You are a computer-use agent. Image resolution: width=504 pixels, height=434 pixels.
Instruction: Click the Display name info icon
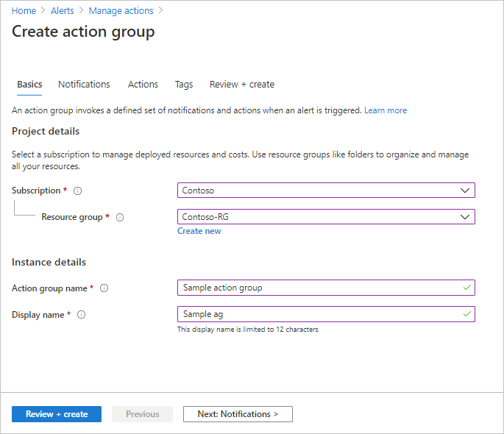coord(81,315)
